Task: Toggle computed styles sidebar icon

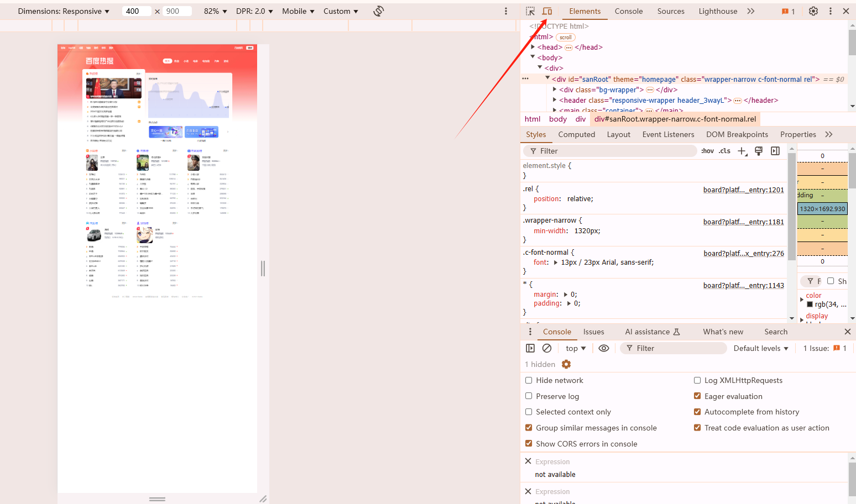Action: [x=775, y=151]
